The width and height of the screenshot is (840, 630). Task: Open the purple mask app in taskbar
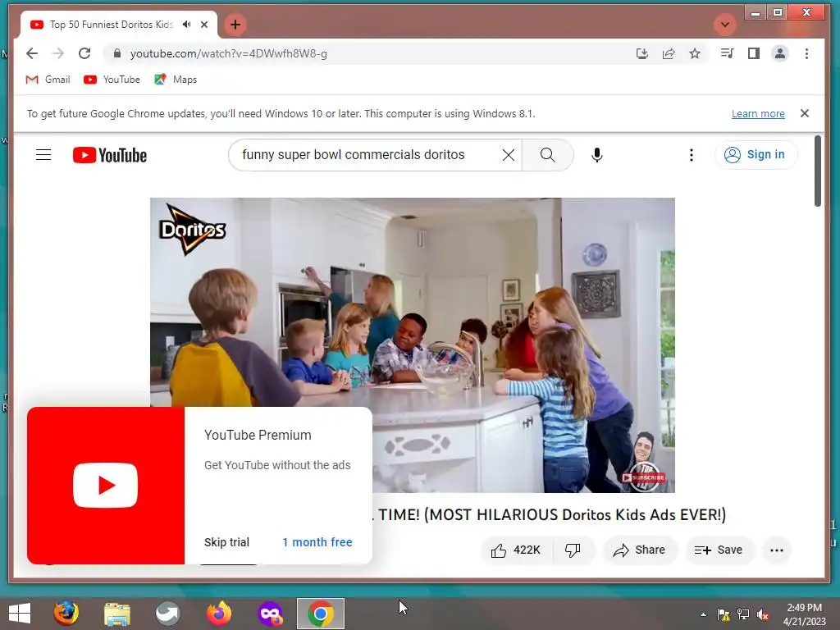point(269,614)
